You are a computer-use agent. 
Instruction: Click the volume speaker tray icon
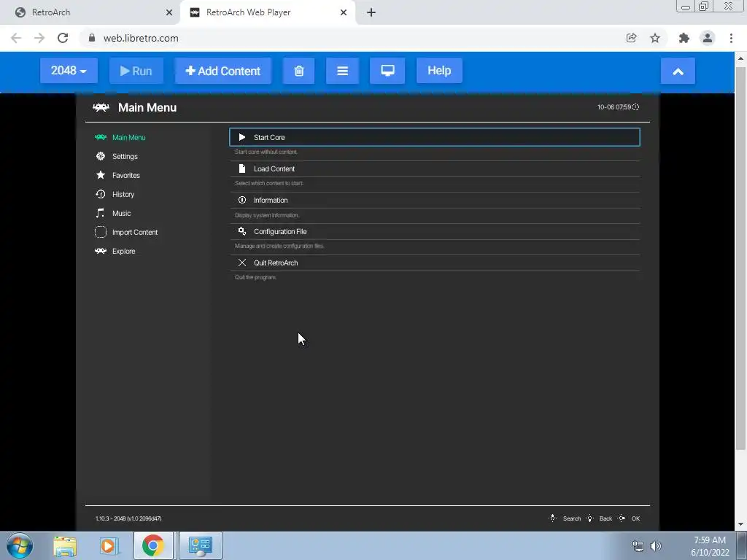(656, 546)
